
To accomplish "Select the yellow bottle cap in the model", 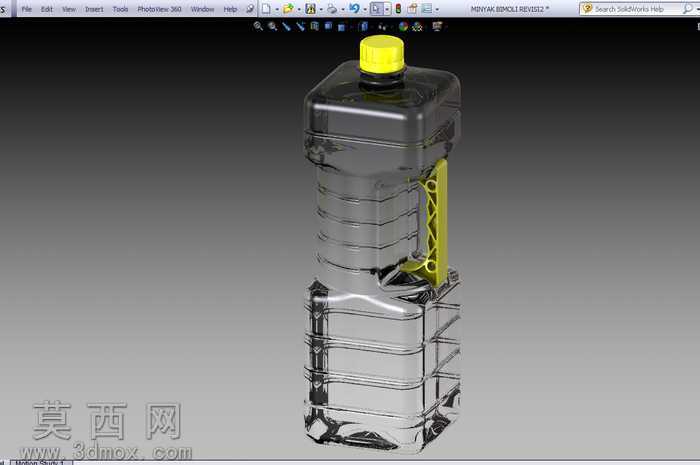I will (x=382, y=54).
